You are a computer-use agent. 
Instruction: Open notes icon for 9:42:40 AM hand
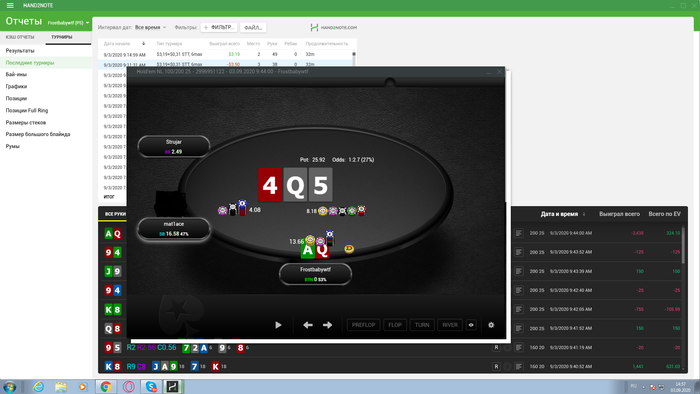[x=518, y=290]
